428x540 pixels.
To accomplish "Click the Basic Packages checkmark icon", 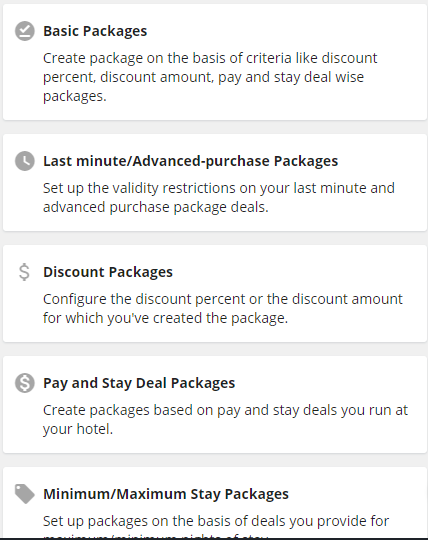I will click(25, 31).
